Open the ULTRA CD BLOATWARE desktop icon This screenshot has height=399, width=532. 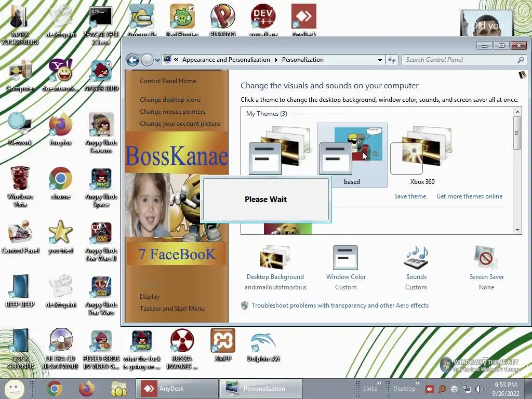[60, 349]
